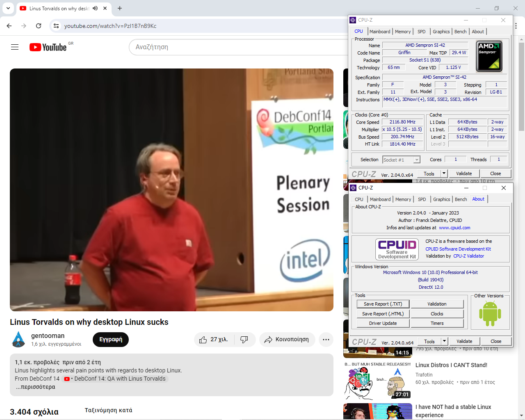525x420 pixels.
Task: Open DebConf 14: QA with Linus Torvalds link
Action: [x=115, y=379]
